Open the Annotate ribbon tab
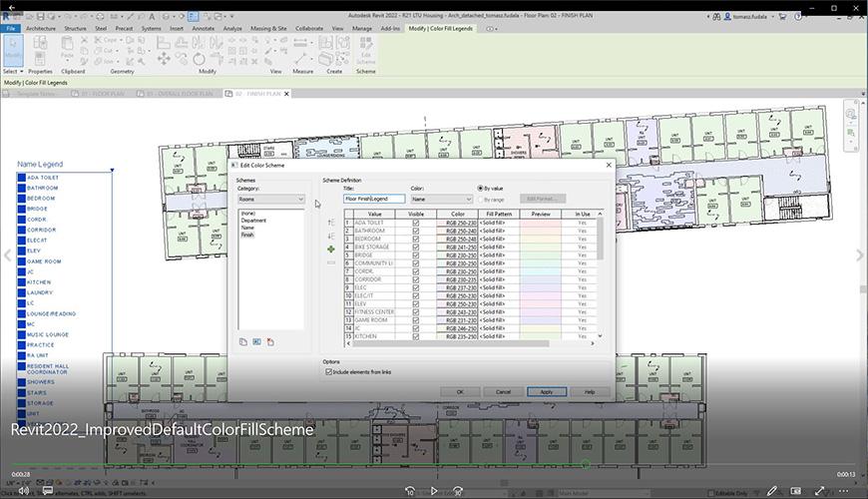Viewport: 868px width, 499px height. [204, 28]
